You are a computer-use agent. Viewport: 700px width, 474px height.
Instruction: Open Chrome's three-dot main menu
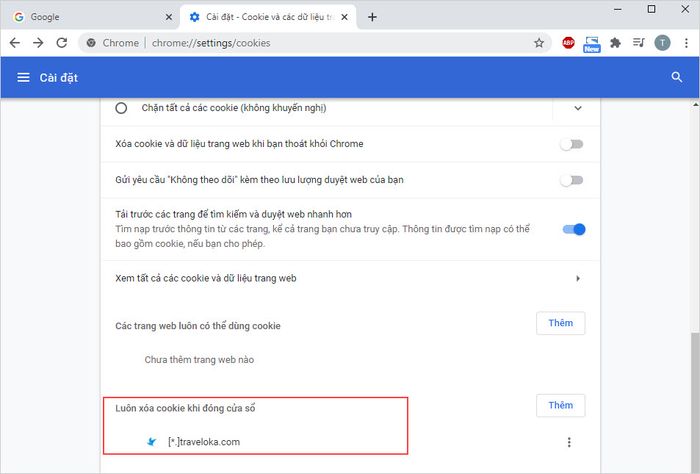(x=686, y=43)
